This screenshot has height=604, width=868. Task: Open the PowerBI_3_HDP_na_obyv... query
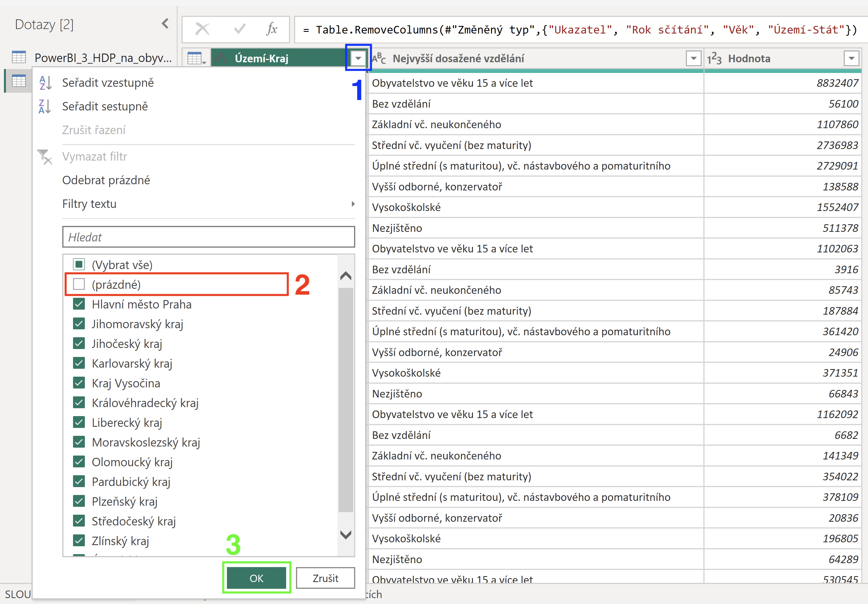(x=103, y=58)
